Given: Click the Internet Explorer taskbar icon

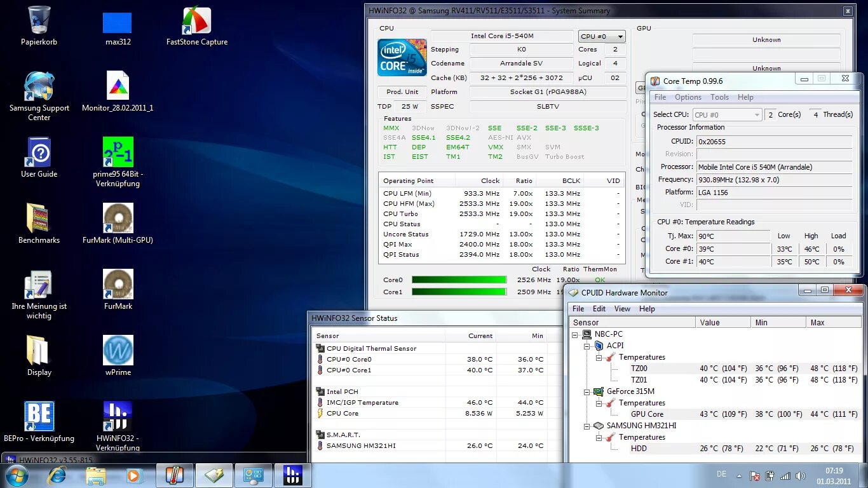Looking at the screenshot, I should [x=57, y=475].
